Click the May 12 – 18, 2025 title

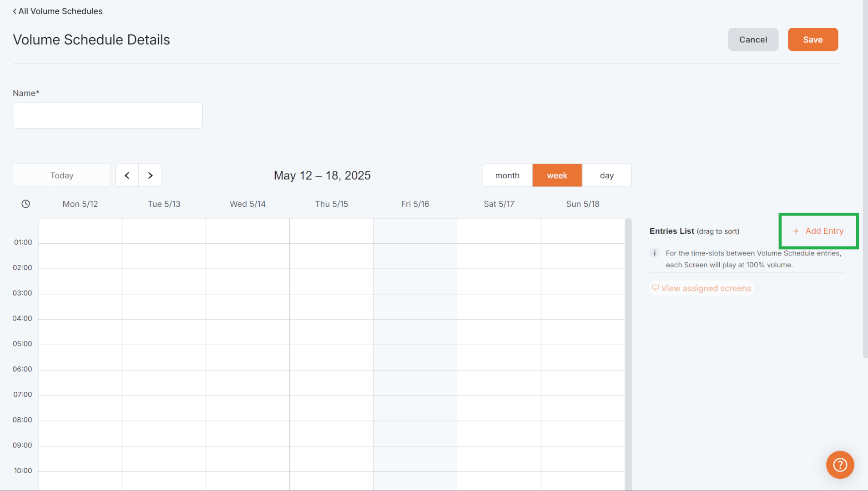point(322,175)
